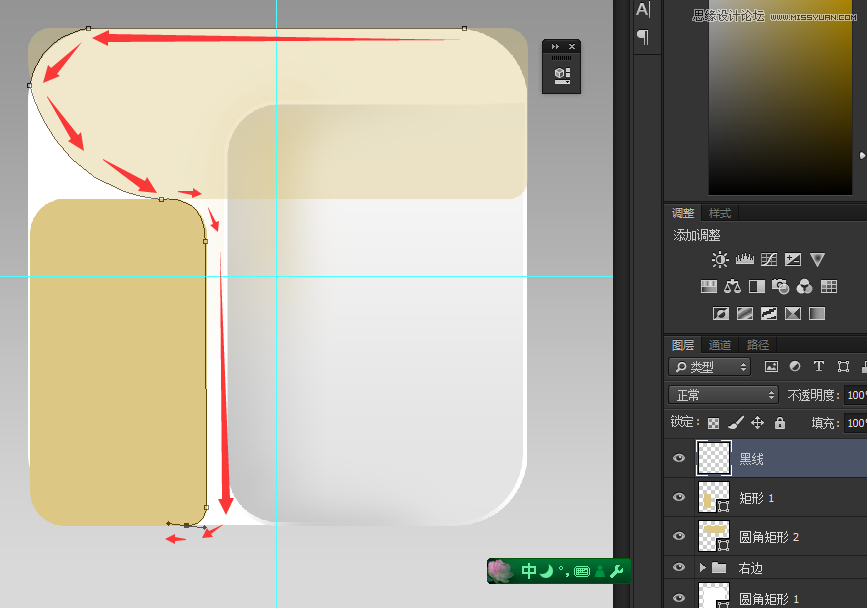Open the IME soft keyboard icon
This screenshot has height=608, width=867.
582,572
